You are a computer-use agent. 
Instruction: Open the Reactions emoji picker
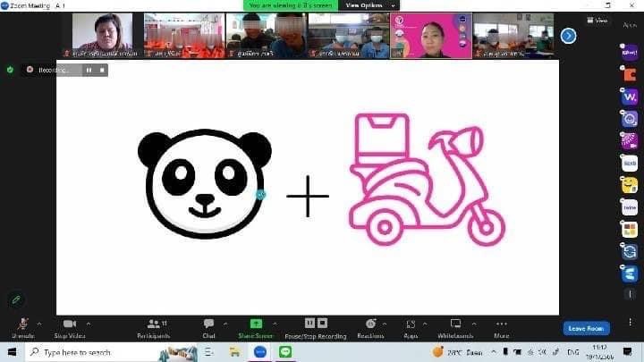(370, 324)
